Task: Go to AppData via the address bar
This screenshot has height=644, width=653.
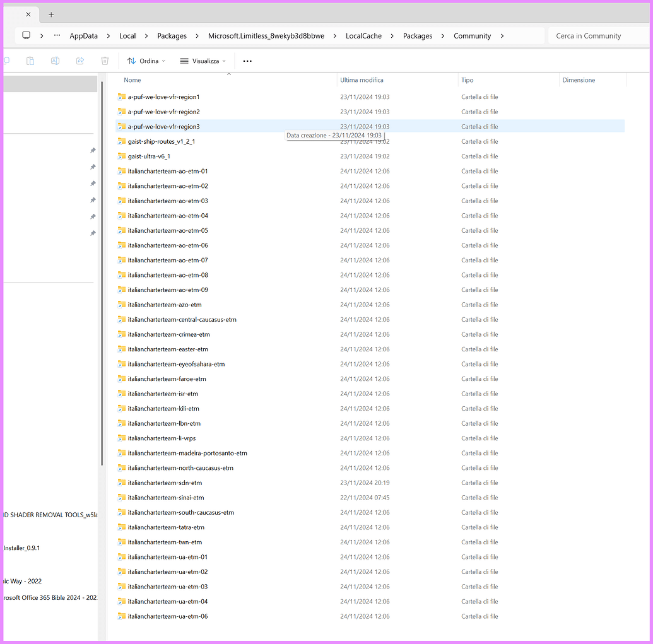Action: tap(83, 36)
